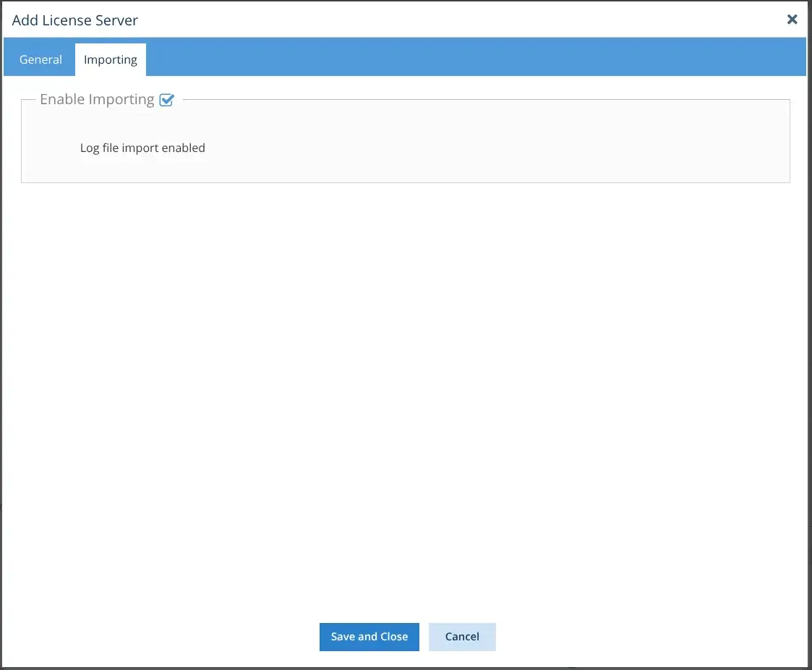Screen dimensions: 812x670
Task: Dismiss the dialog with Cancel
Action: 462,637
